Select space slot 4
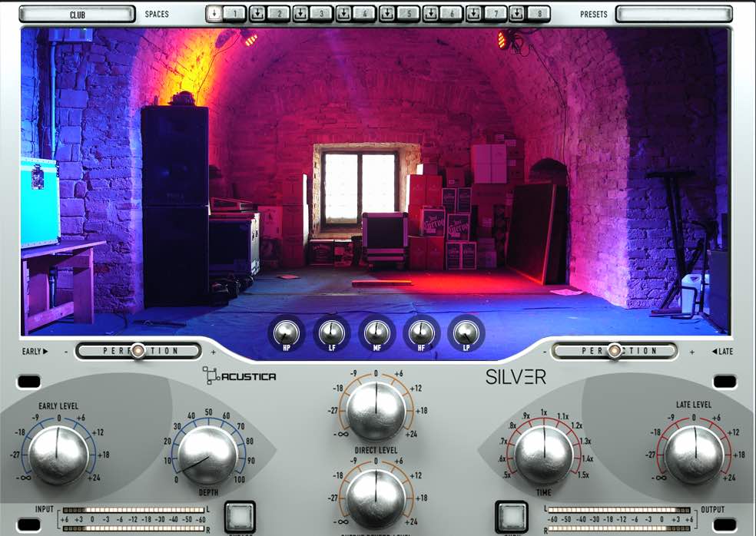Screen dimensions: 756x536 [364, 14]
